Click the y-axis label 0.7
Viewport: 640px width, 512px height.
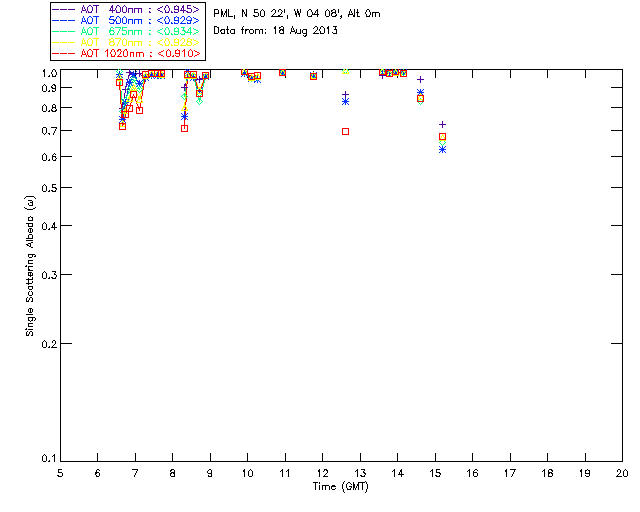click(x=49, y=131)
